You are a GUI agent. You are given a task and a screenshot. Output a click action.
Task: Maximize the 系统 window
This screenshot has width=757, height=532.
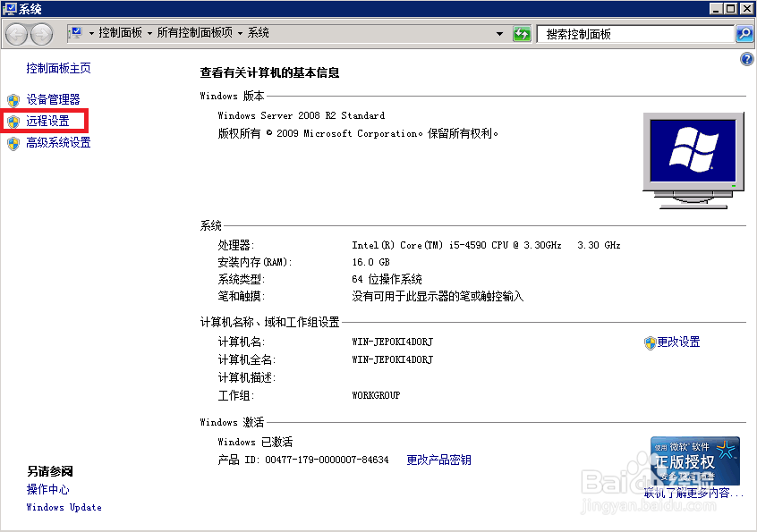(731, 9)
